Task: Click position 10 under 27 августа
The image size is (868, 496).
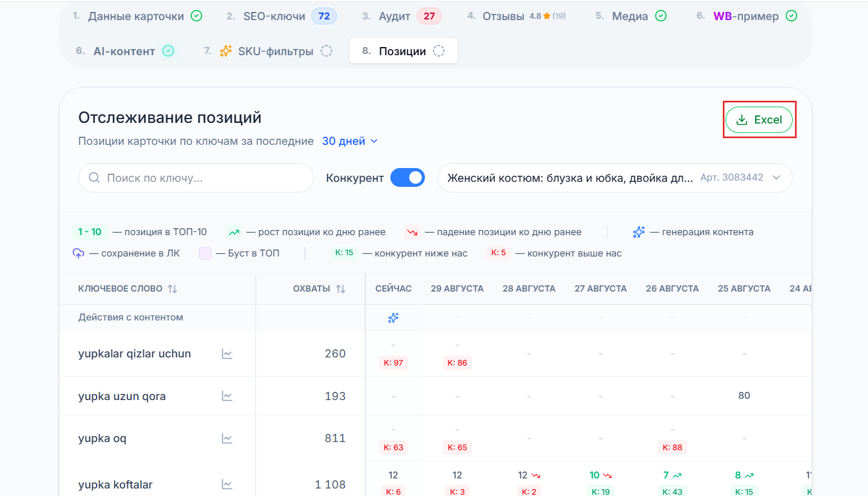Action: tap(594, 475)
